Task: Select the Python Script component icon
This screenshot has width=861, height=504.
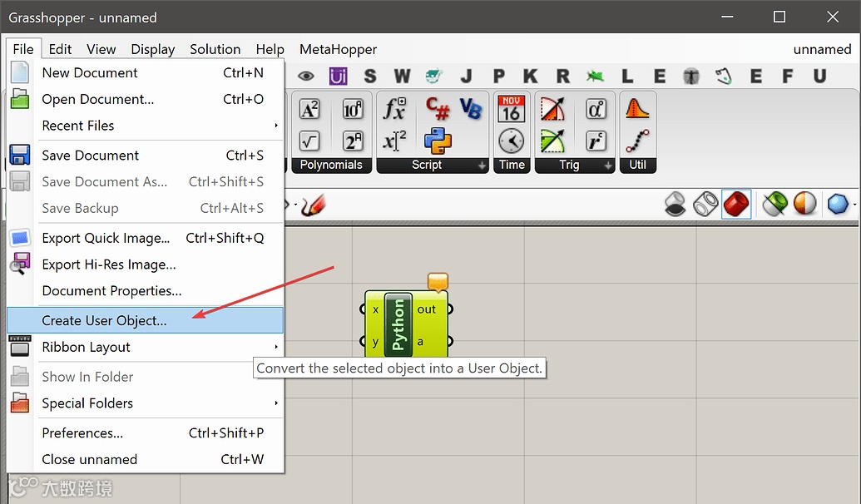Action: coord(438,141)
